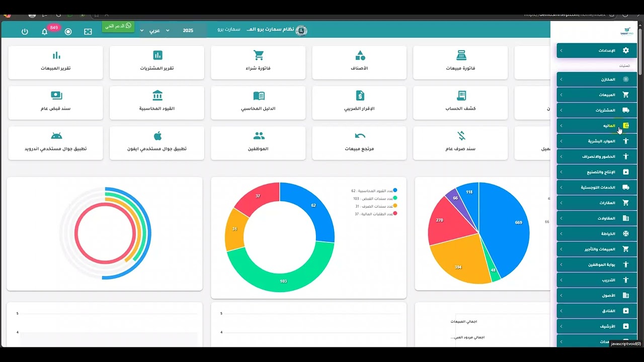Click the المبيعات cart icon in the sidebar
The width and height of the screenshot is (644, 362).
(x=626, y=95)
